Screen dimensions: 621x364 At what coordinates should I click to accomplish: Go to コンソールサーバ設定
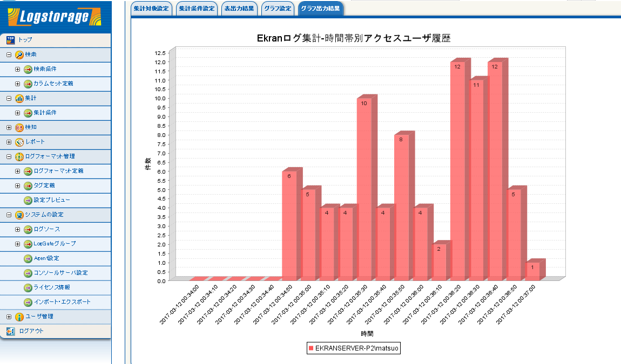click(x=60, y=273)
